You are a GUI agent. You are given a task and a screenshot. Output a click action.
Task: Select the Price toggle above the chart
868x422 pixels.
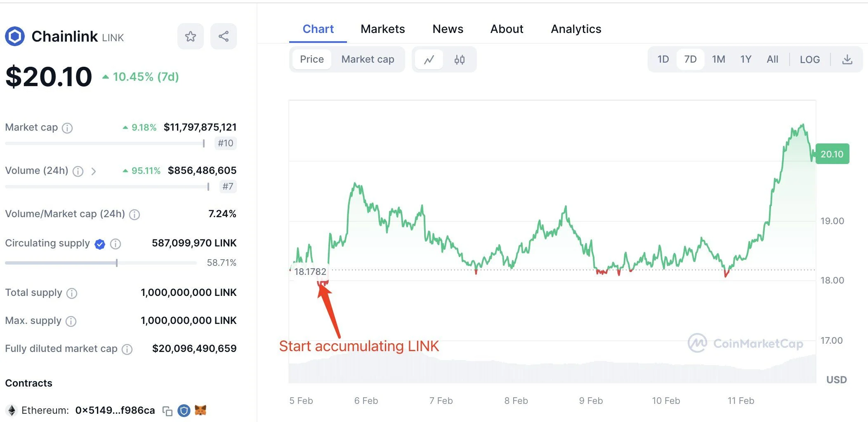[311, 59]
